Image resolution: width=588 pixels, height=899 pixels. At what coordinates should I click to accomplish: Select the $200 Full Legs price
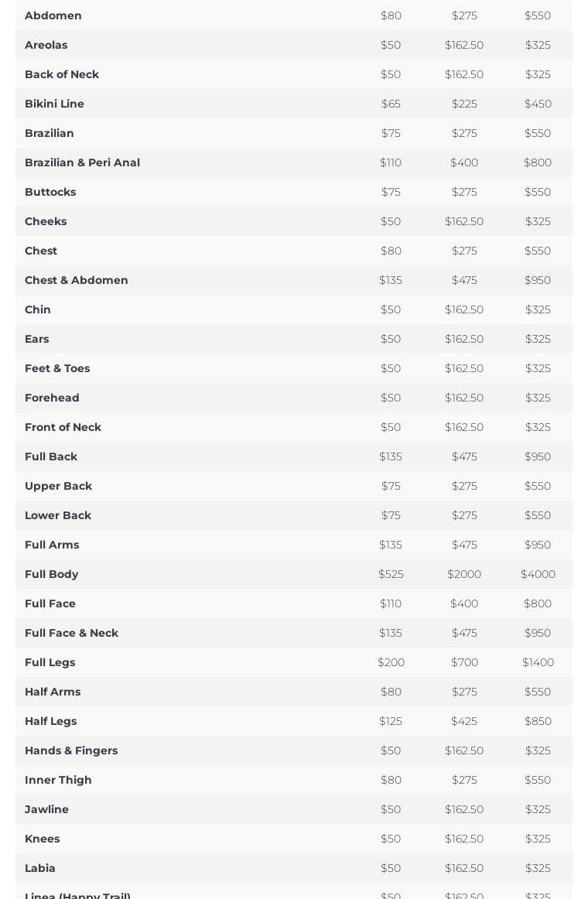(391, 662)
